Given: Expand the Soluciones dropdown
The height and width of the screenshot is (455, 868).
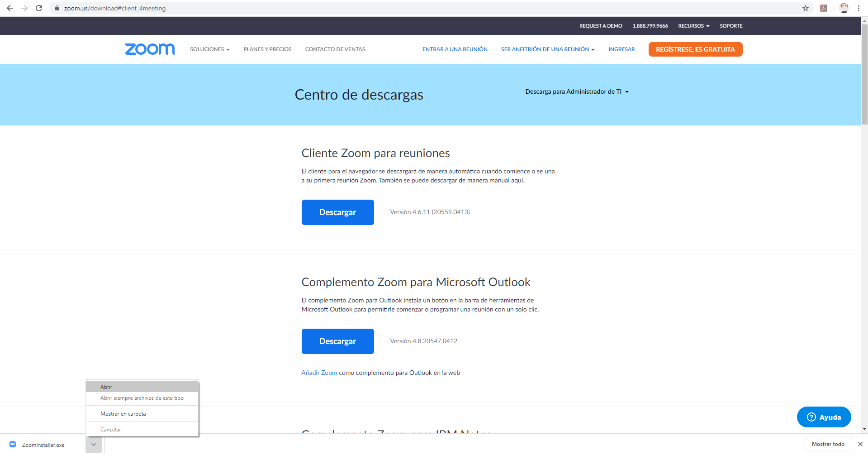Looking at the screenshot, I should tap(209, 49).
